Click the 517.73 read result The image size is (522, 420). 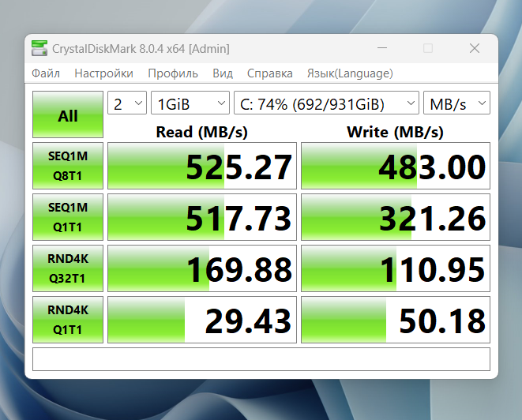pos(202,217)
